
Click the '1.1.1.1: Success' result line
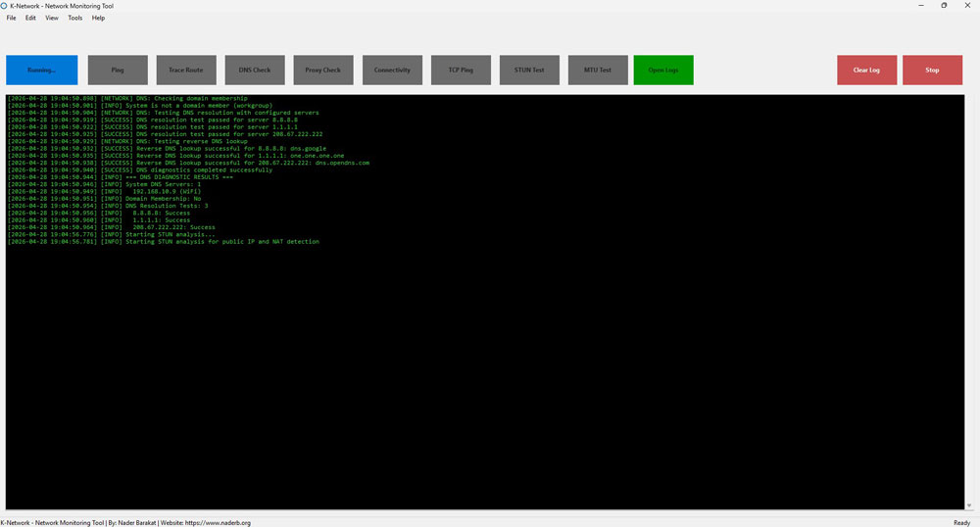pyautogui.click(x=99, y=220)
